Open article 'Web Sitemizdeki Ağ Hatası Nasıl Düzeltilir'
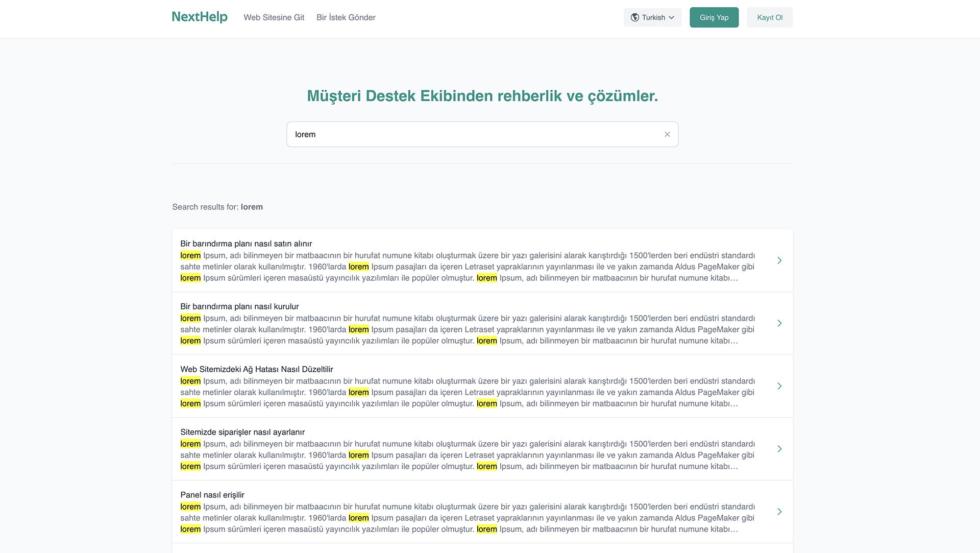Viewport: 980px width, 553px height. (257, 369)
